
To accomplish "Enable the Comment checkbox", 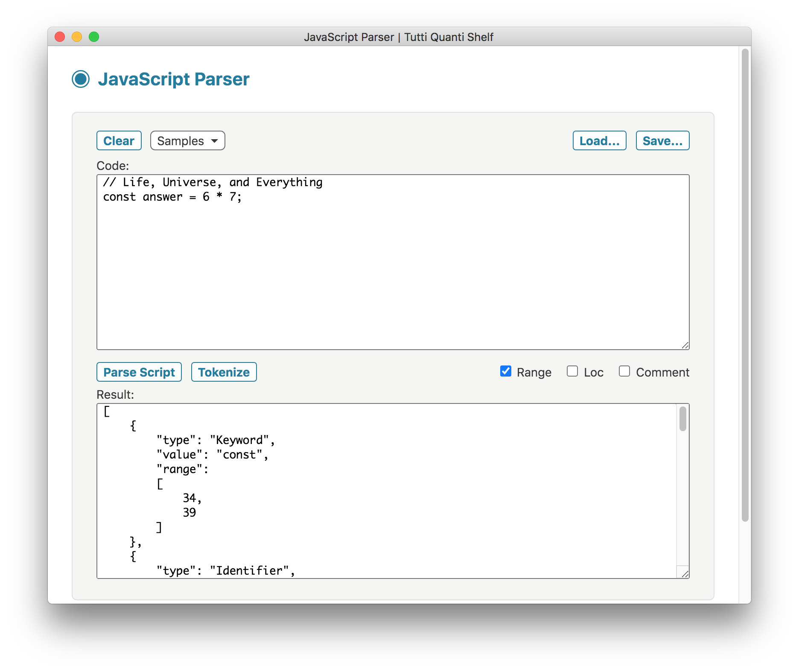I will [624, 371].
